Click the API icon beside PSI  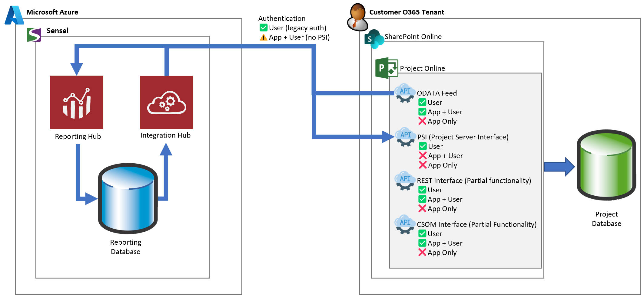(x=406, y=137)
